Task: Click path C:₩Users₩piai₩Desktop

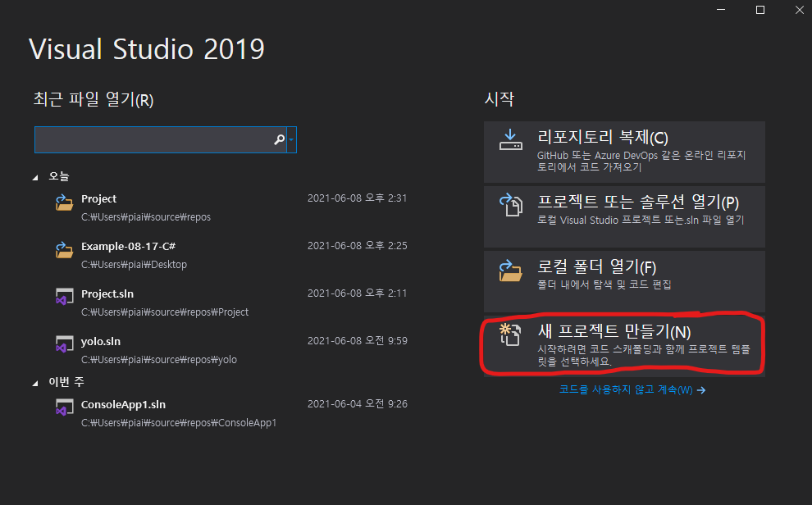Action: pos(135,265)
